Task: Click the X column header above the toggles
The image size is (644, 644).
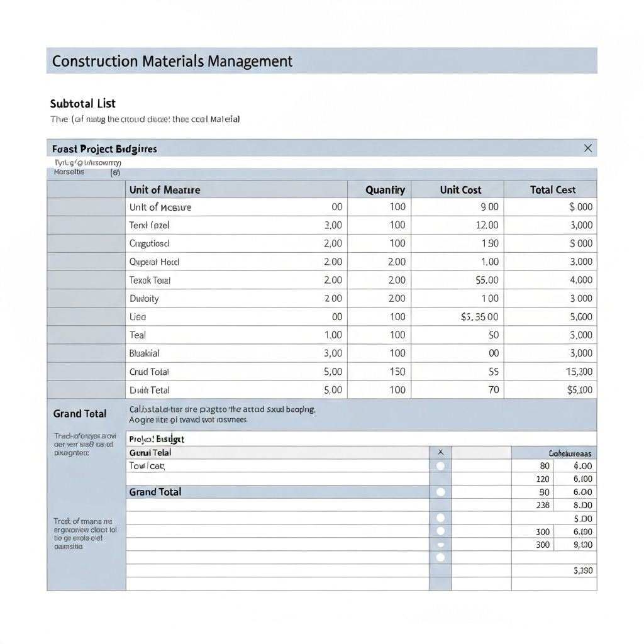Action: point(441,452)
